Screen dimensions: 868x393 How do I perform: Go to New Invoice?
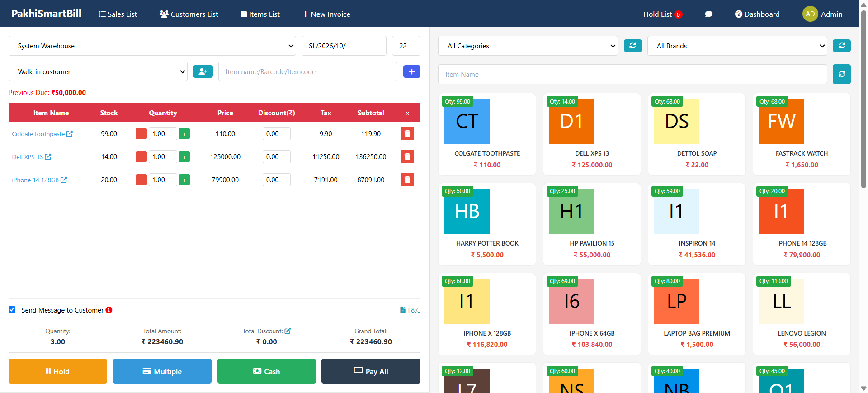click(326, 14)
